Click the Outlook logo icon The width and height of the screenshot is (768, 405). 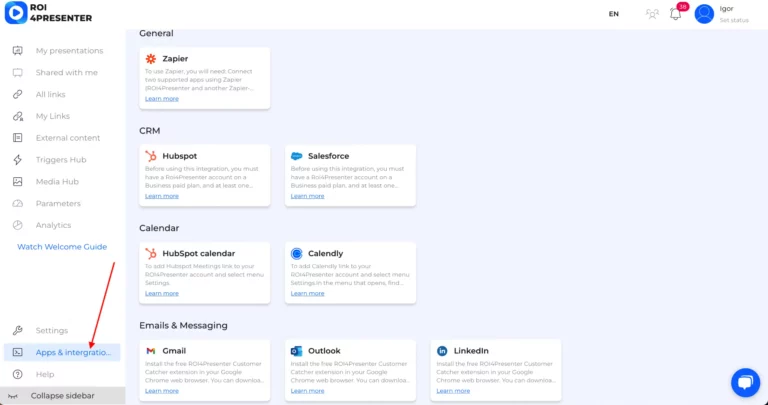296,351
